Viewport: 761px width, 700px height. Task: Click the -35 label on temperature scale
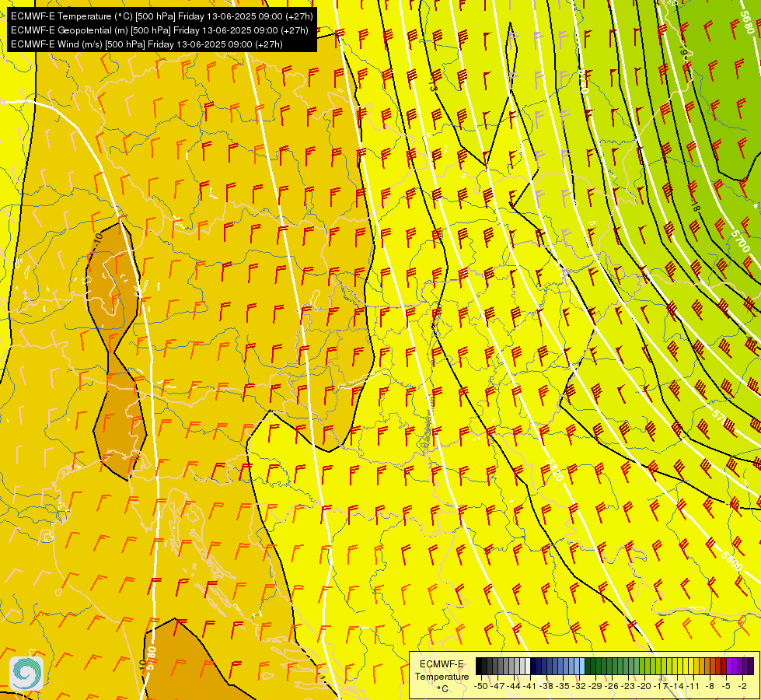tap(563, 686)
